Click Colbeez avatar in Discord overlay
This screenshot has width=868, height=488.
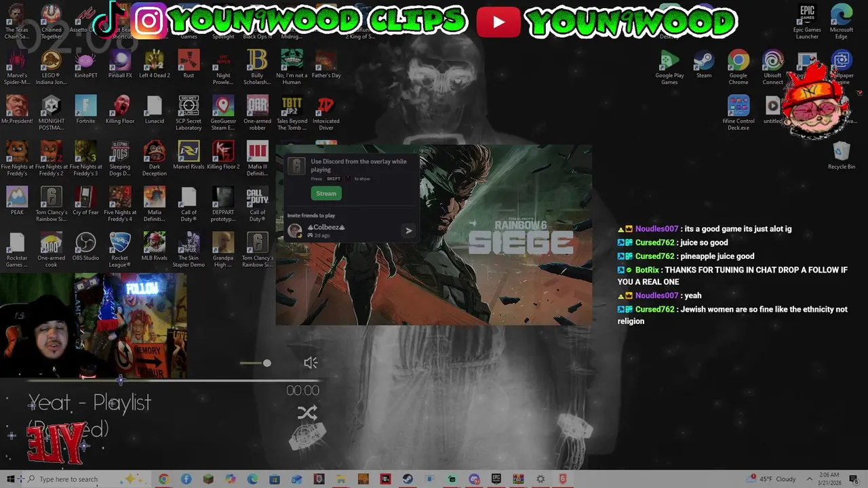tap(295, 231)
